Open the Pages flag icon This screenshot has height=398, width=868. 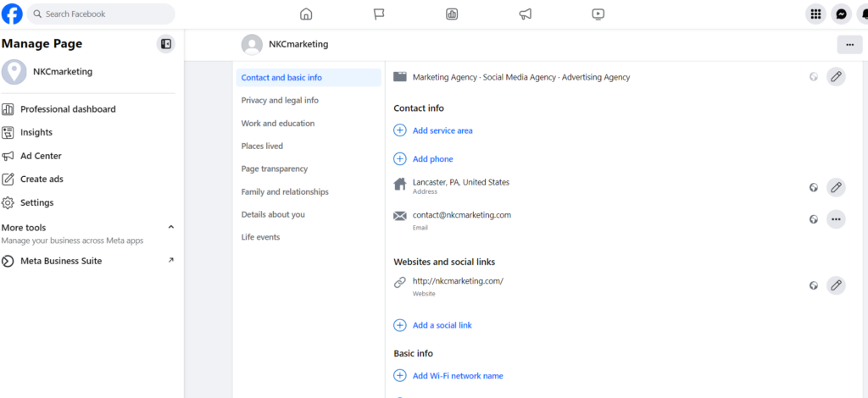[379, 14]
